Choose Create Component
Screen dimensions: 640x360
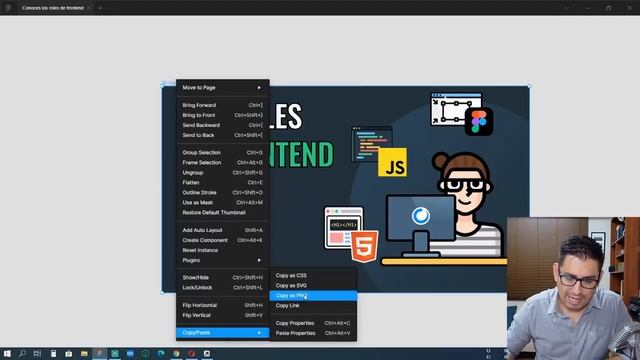pyautogui.click(x=222, y=240)
